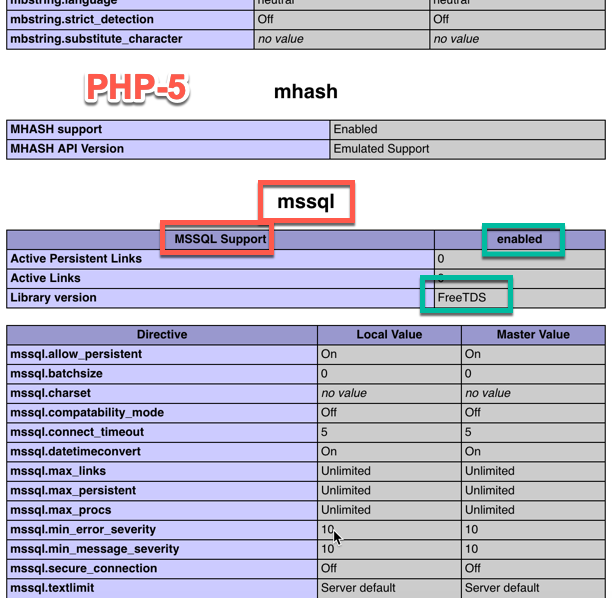
Task: Select the Library version row label
Action: 220,298
